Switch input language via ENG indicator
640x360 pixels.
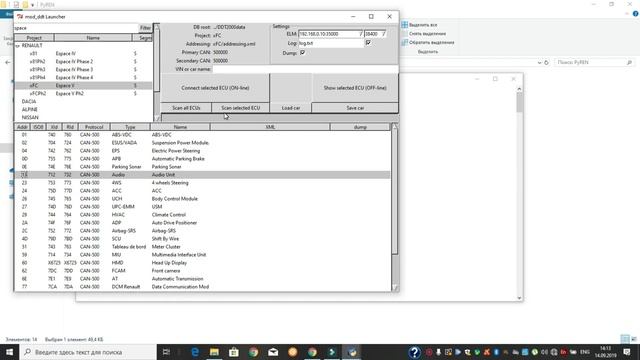585,352
